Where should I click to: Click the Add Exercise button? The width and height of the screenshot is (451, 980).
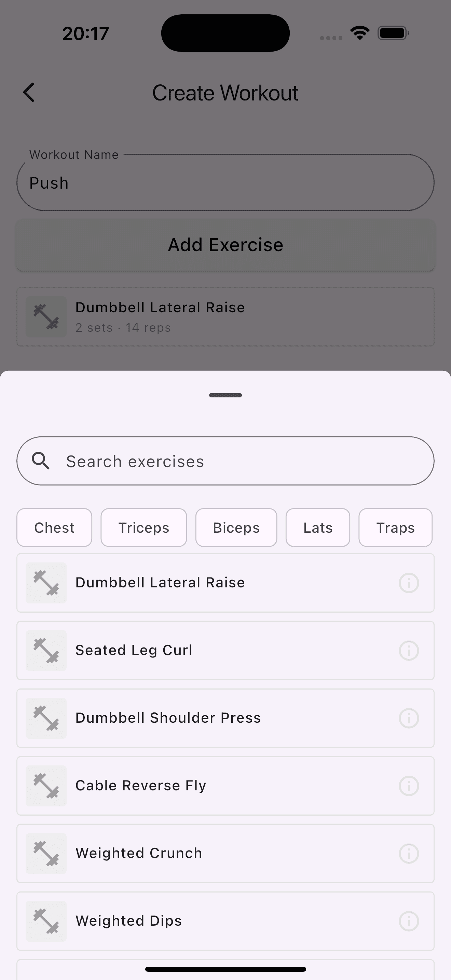pyautogui.click(x=225, y=245)
